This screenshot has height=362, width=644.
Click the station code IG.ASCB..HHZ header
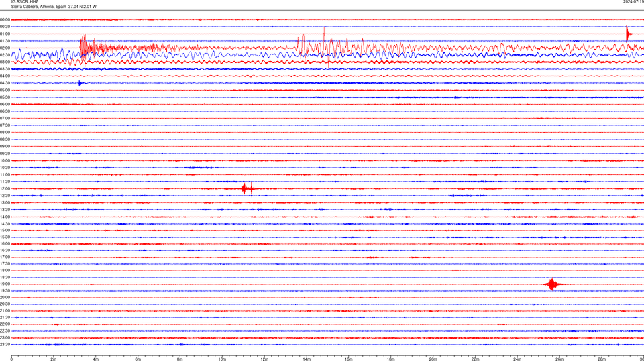(x=25, y=1)
